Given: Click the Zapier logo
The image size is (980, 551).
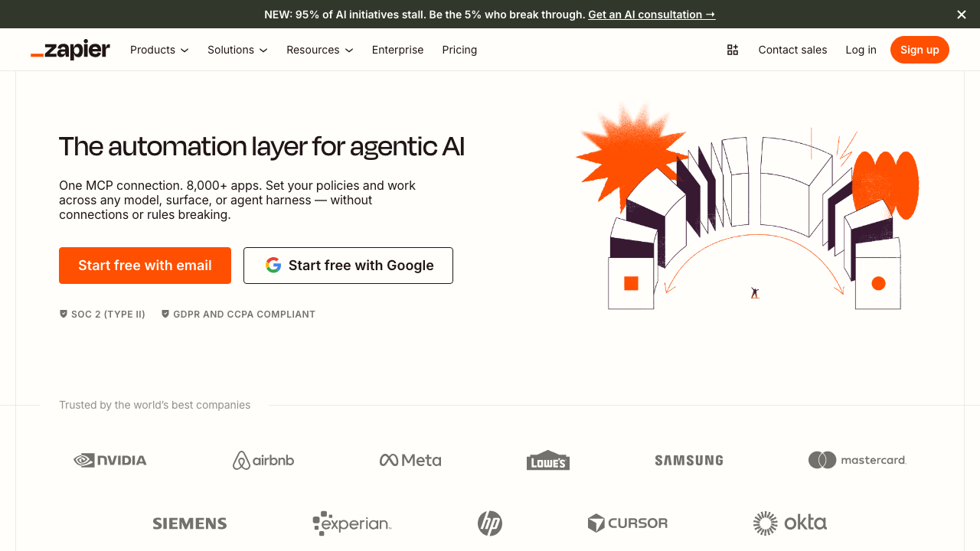Looking at the screenshot, I should point(70,49).
